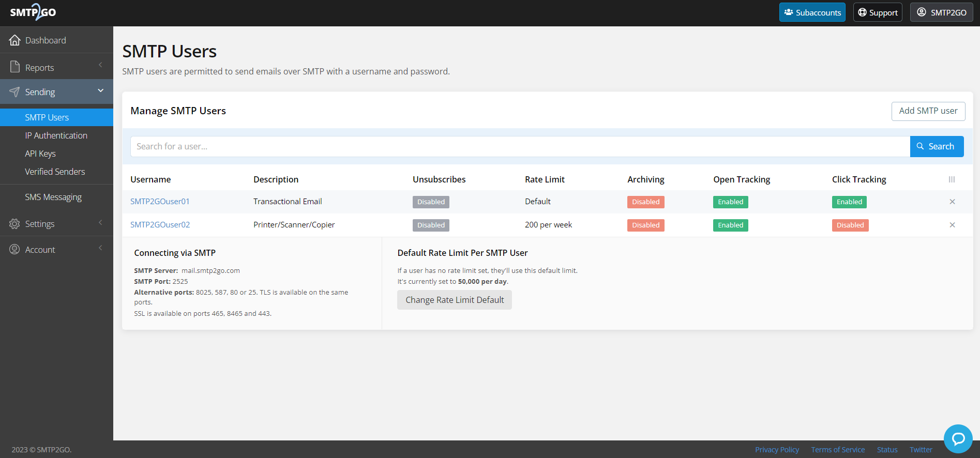Screen dimensions: 980x458
Task: Click the "Default" rate limit cell
Action: [538, 202]
